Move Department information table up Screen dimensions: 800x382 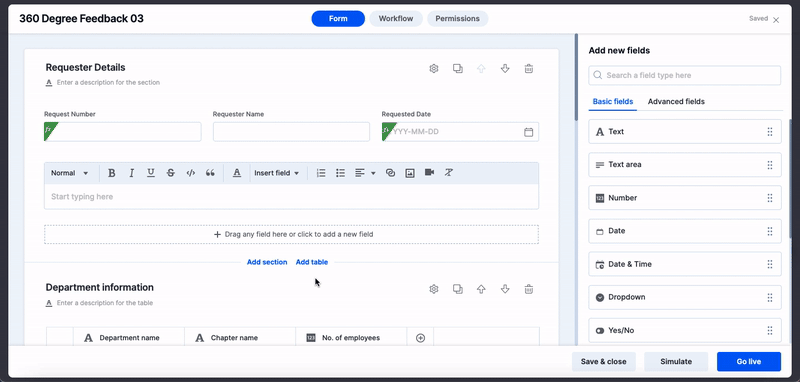[x=481, y=289]
